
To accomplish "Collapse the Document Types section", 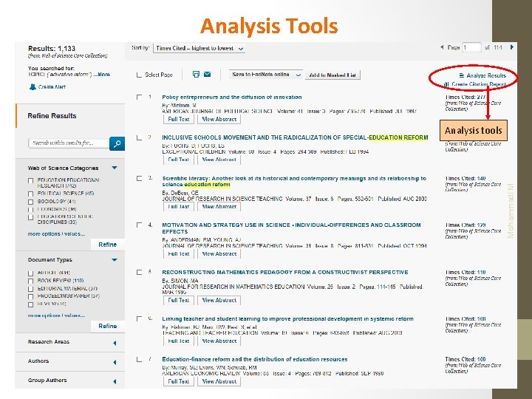I will (x=115, y=260).
